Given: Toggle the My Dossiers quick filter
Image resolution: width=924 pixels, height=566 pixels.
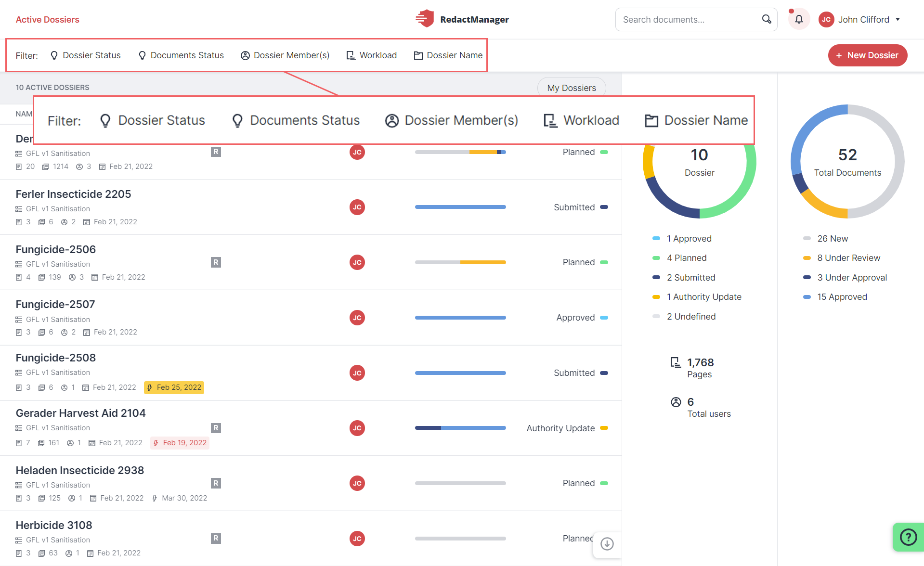Looking at the screenshot, I should pos(572,88).
